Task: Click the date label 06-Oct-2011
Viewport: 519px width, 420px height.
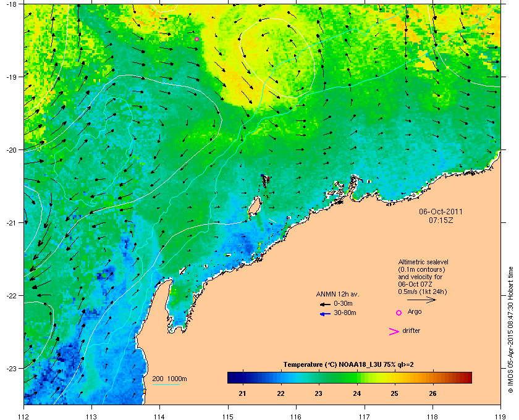Action: [441, 211]
